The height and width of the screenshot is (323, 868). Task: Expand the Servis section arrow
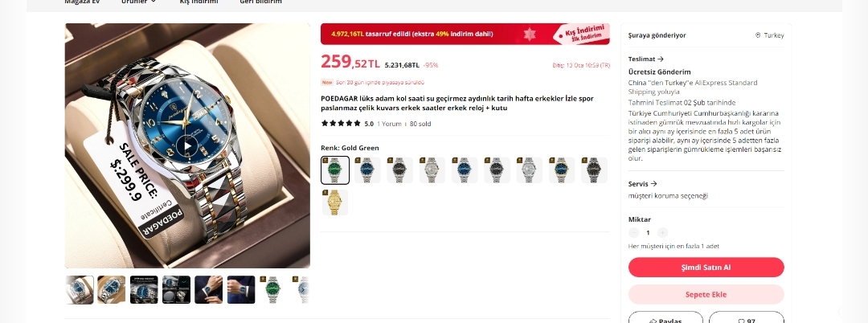click(x=653, y=184)
